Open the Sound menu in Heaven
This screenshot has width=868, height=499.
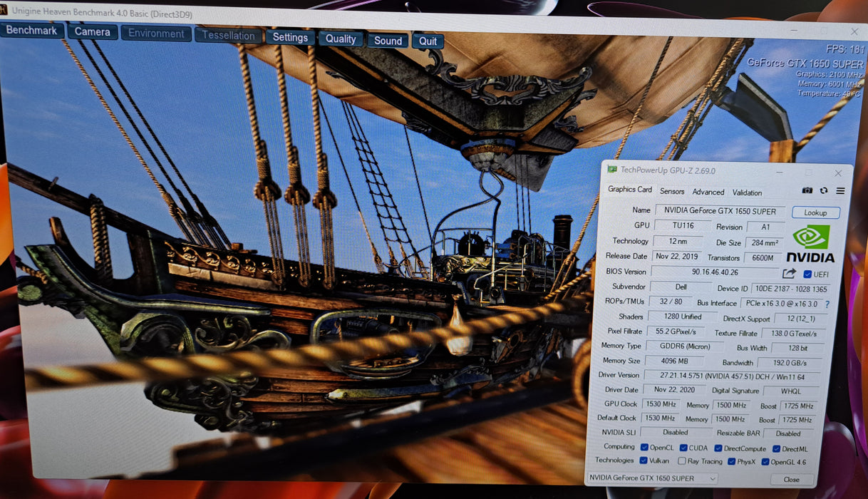tap(388, 41)
